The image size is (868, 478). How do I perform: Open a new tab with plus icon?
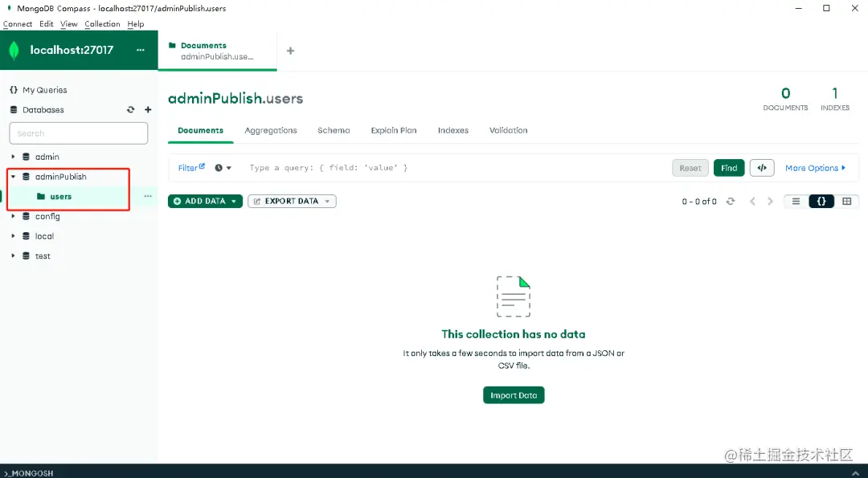coord(290,51)
